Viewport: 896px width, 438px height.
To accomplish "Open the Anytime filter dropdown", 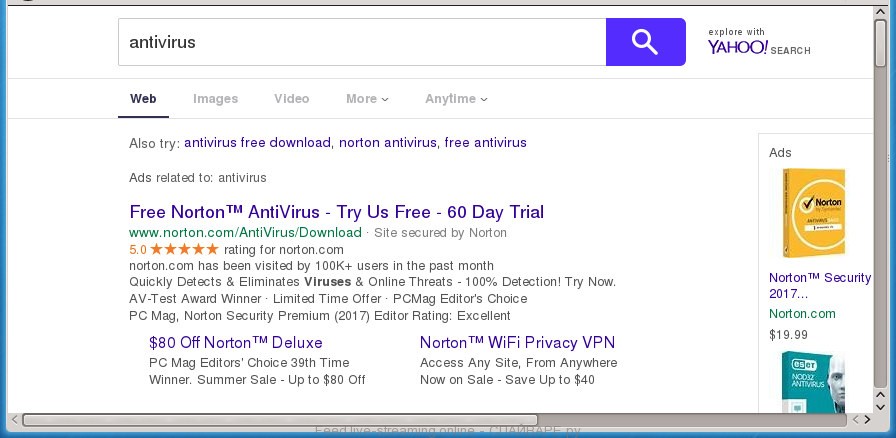I will tap(456, 98).
